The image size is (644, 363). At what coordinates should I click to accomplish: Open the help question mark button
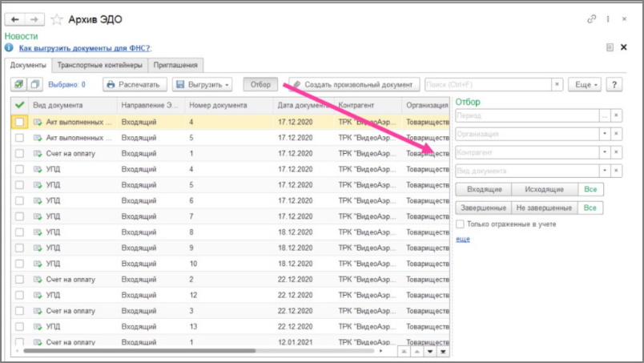(614, 84)
